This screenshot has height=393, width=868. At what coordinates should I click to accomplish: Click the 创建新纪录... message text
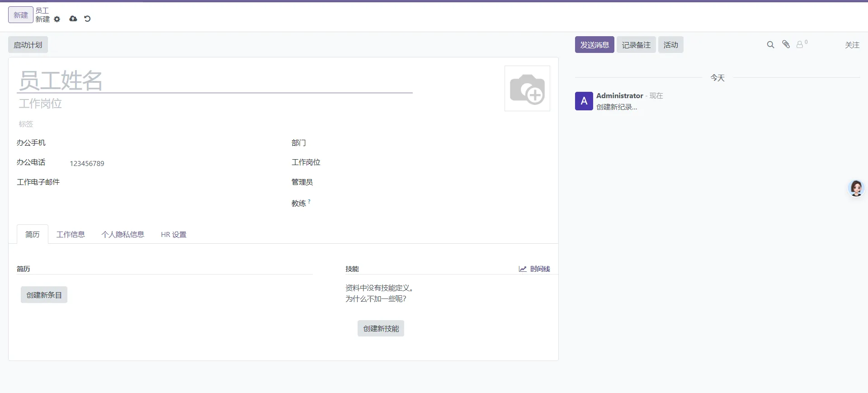(617, 107)
